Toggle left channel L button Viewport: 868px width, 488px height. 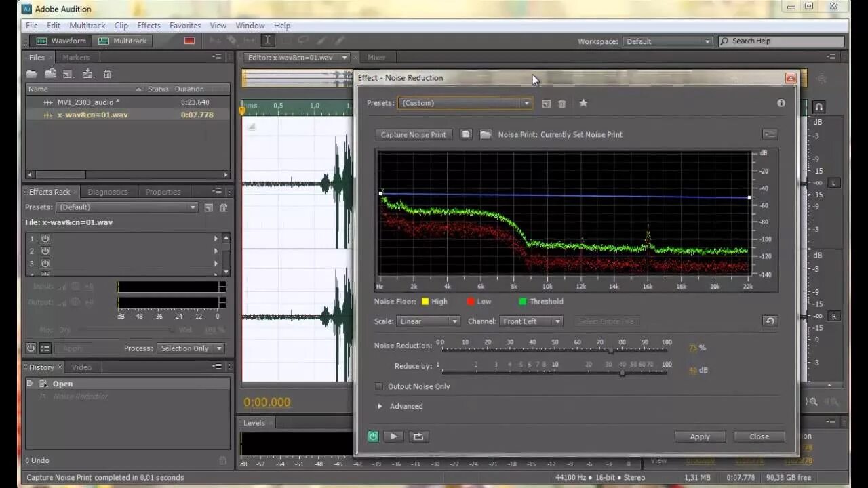pos(834,183)
